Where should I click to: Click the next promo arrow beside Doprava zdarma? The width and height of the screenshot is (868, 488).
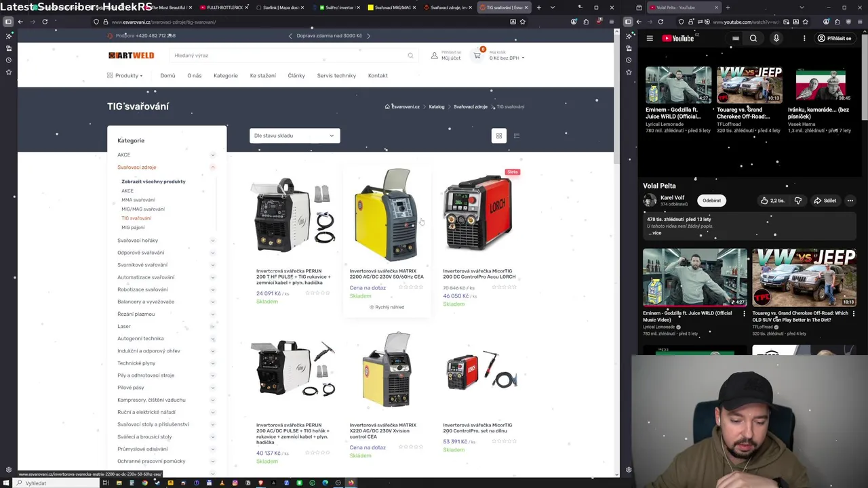pos(368,36)
